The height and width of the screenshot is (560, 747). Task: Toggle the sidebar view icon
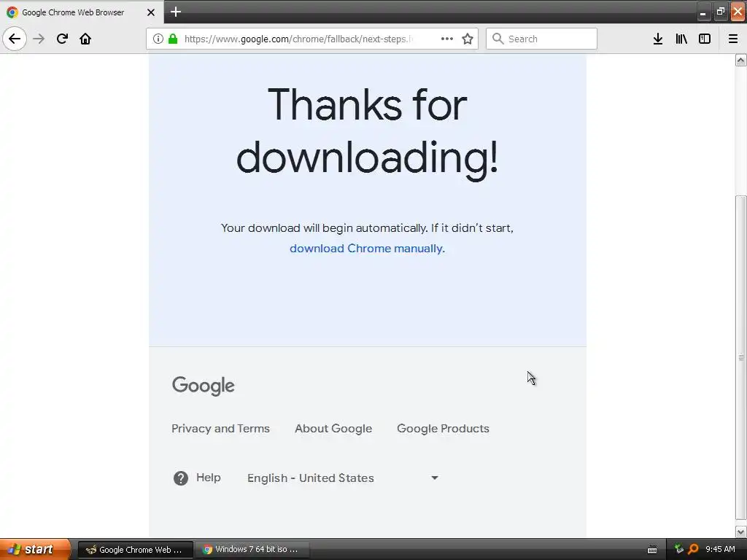(705, 39)
